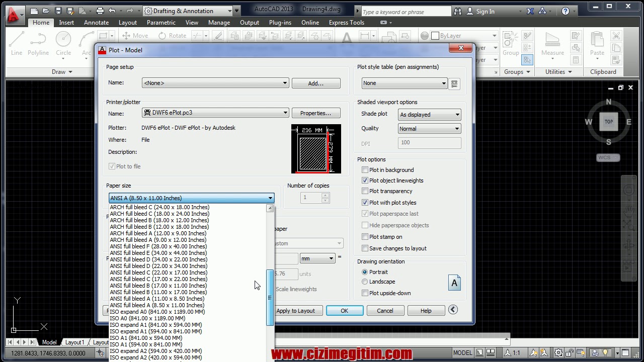Uncheck Plot with plot styles
The height and width of the screenshot is (362, 644).
[x=365, y=203]
